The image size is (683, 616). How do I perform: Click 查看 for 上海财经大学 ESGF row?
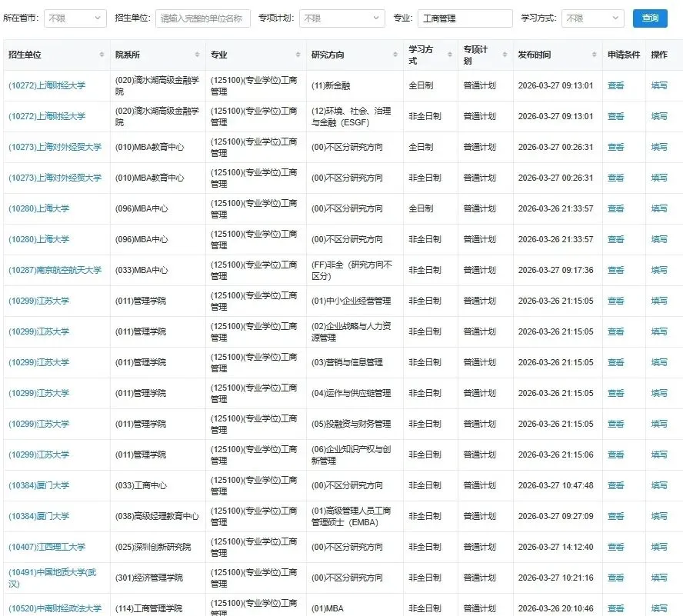(615, 116)
